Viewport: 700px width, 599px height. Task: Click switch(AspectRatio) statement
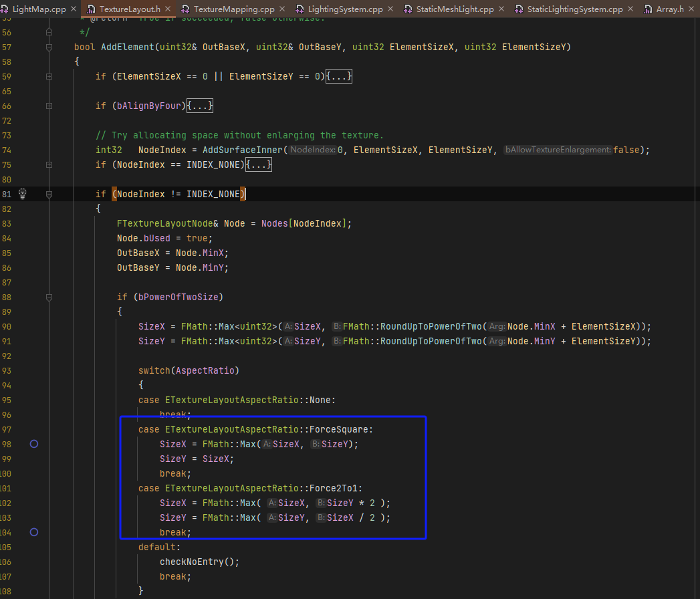[189, 371]
